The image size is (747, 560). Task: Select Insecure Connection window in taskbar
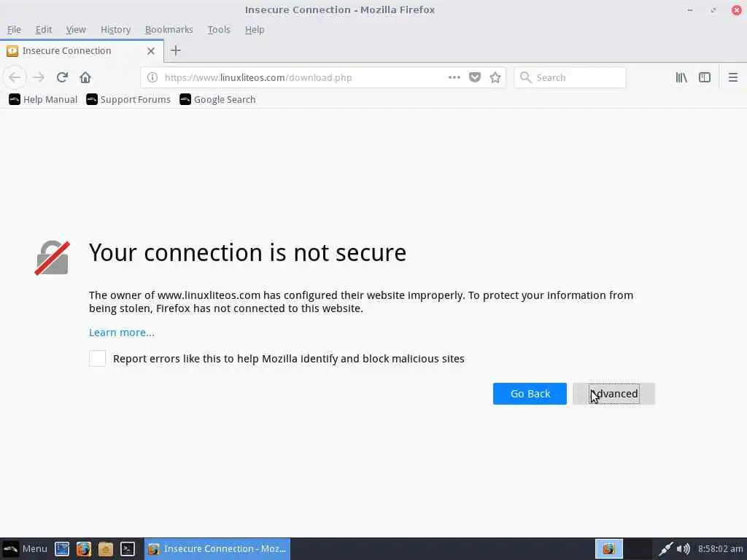217,548
